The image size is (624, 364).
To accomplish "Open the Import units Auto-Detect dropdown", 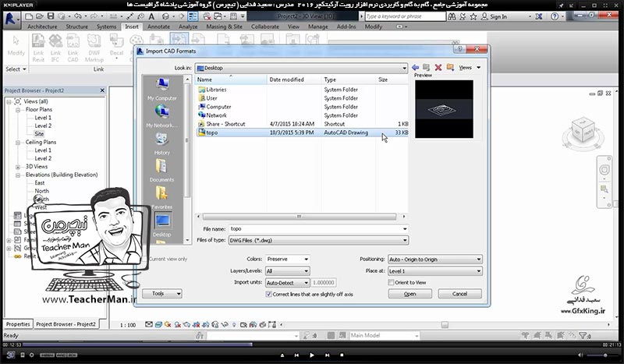I will point(287,283).
